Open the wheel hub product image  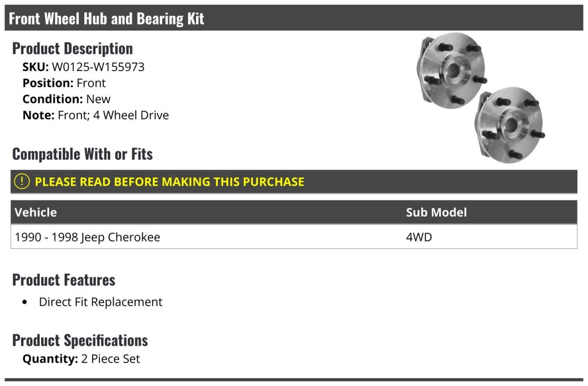point(480,98)
